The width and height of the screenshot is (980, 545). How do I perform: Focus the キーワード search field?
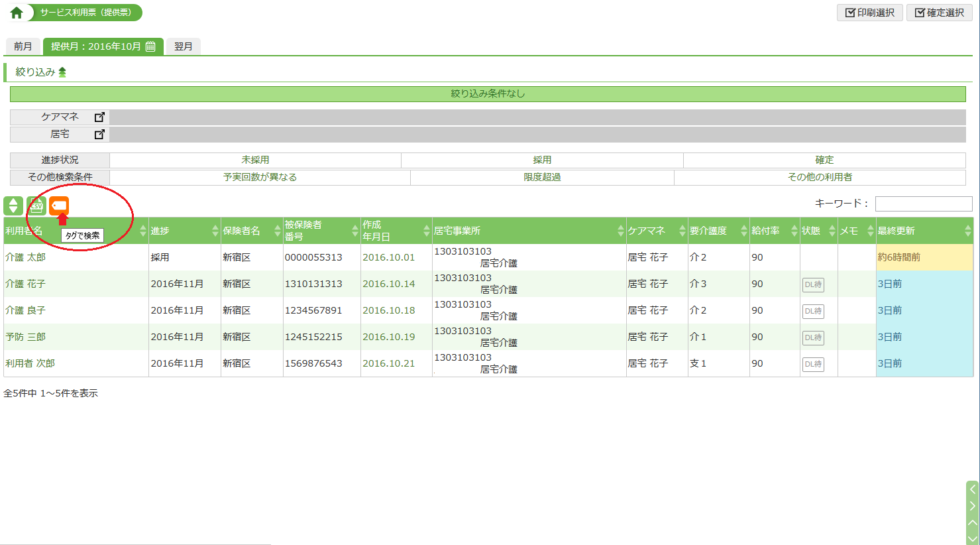pos(923,204)
